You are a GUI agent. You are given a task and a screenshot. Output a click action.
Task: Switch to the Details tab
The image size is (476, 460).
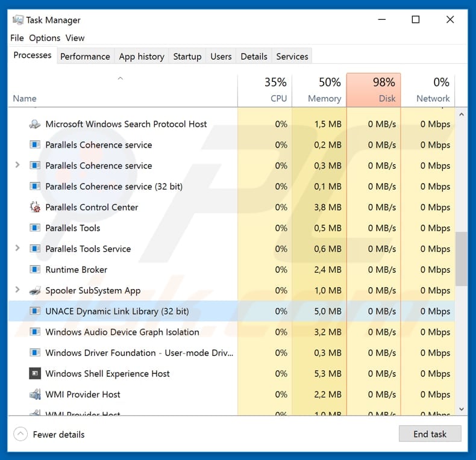click(x=254, y=57)
